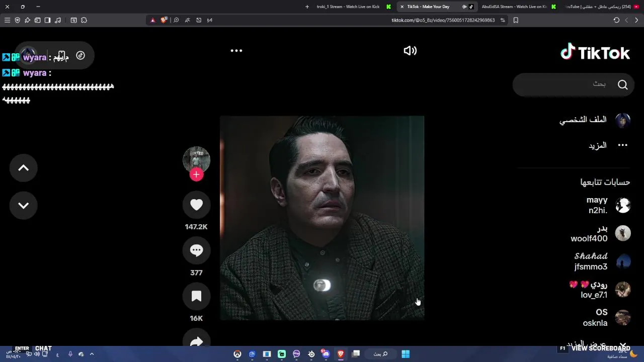Click the taskbar search box
644x362 pixels.
tap(381, 354)
